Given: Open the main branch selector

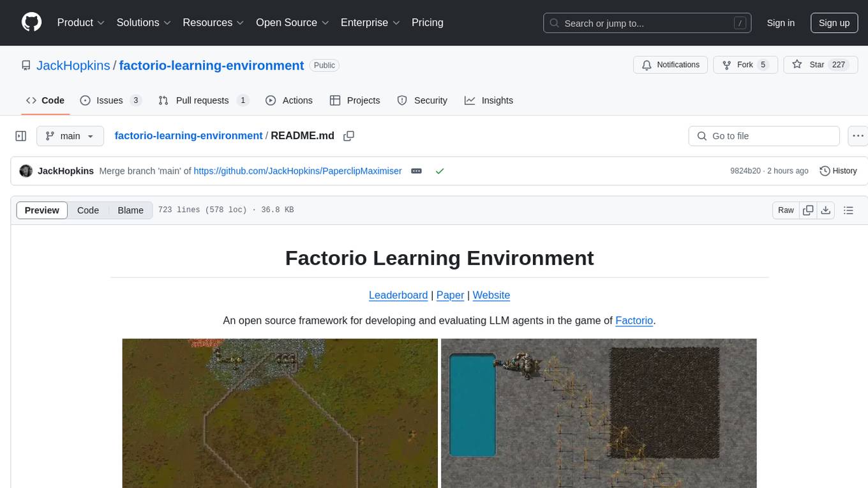Looking at the screenshot, I should 70,136.
